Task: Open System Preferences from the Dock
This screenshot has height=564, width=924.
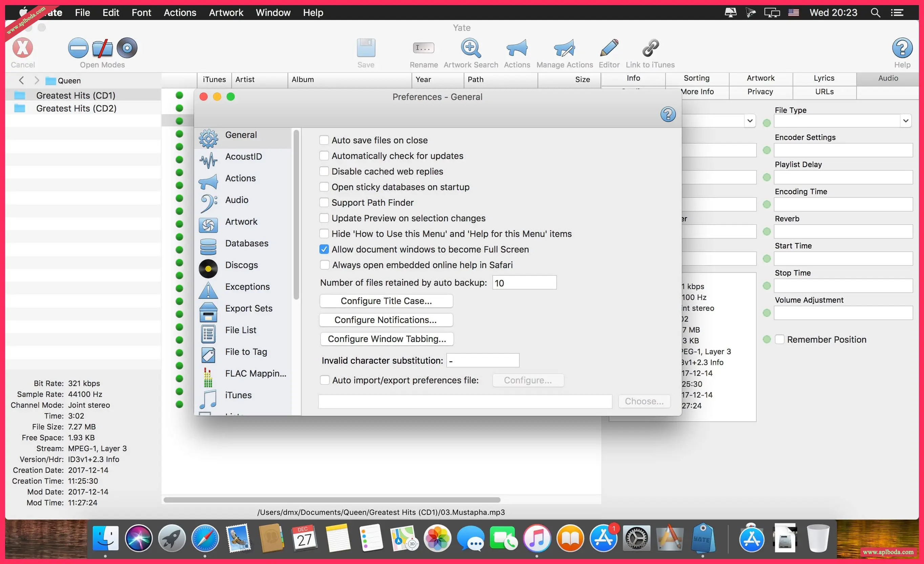Action: [636, 539]
